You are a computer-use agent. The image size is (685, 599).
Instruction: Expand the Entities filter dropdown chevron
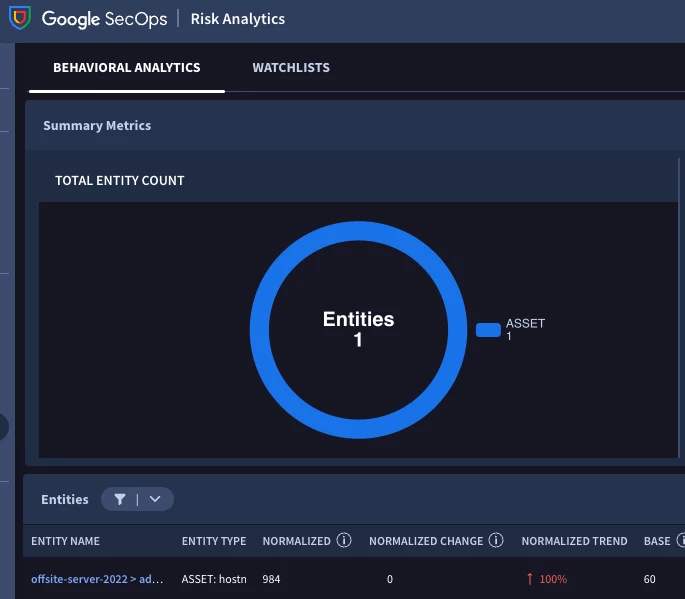(155, 499)
